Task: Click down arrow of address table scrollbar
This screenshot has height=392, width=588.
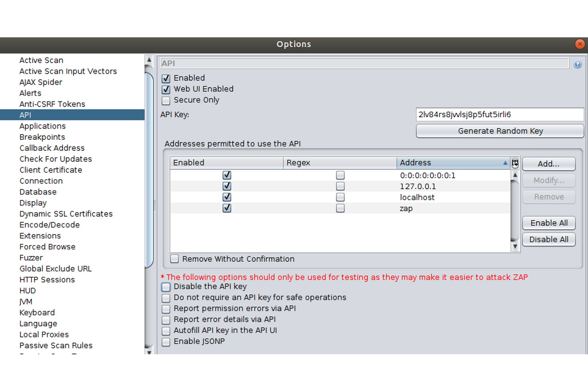Action: coord(515,247)
